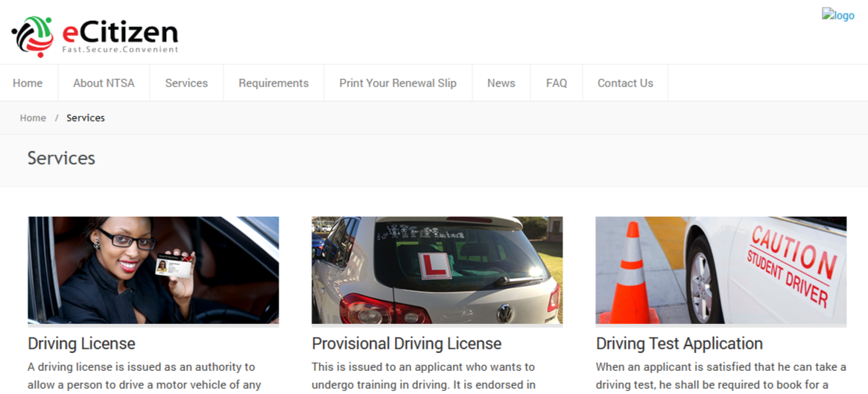This screenshot has width=868, height=394.
Task: Select the Driving Test Application heading
Action: (x=679, y=343)
